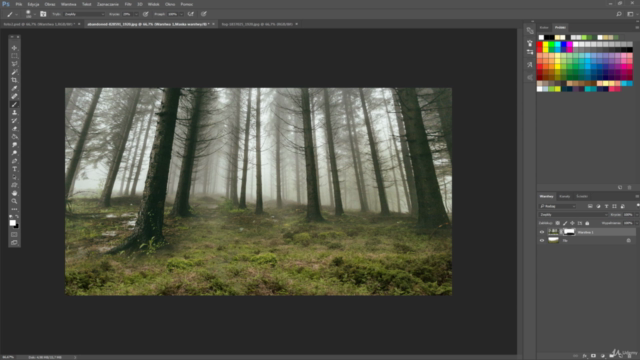Select the Smudge tool
This screenshot has height=360, width=640.
[x=14, y=145]
